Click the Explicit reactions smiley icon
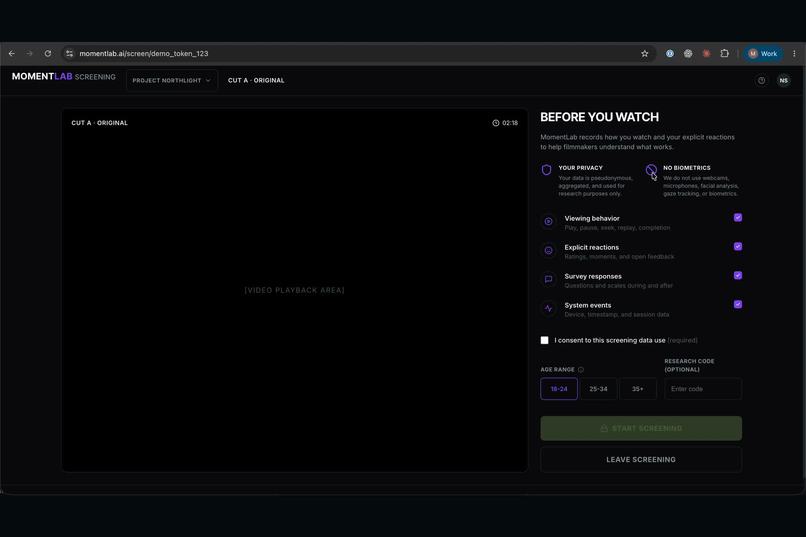This screenshot has height=537, width=806. [x=548, y=250]
